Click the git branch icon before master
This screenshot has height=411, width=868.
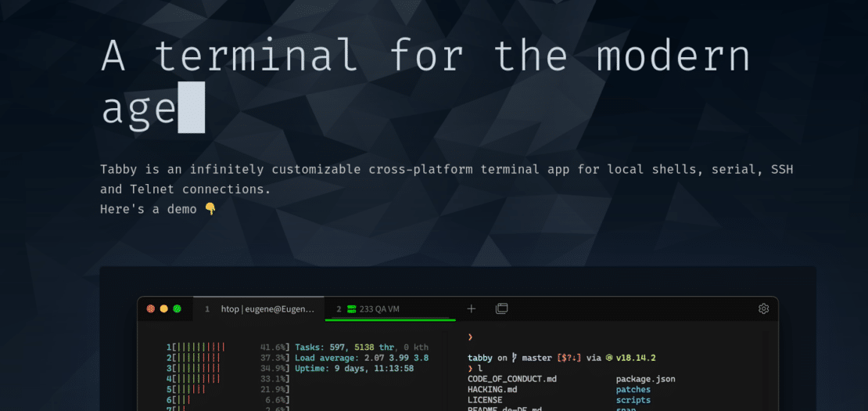point(515,358)
